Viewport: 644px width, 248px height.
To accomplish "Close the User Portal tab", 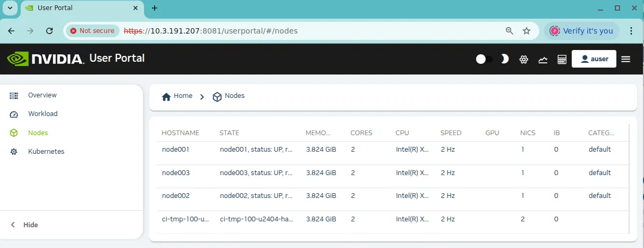I will pos(135,9).
